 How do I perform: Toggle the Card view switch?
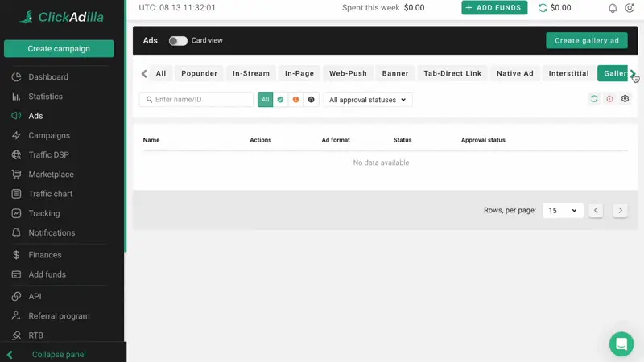click(x=178, y=41)
